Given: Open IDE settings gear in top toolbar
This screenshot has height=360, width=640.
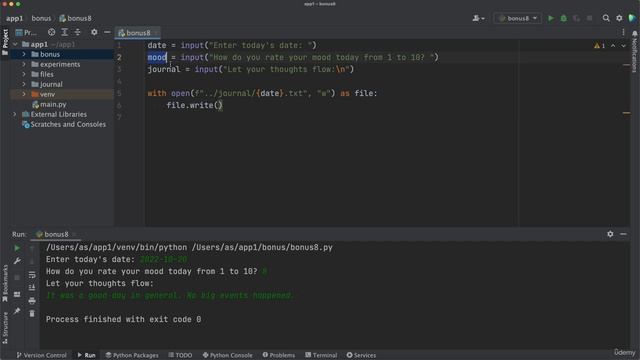Looking at the screenshot, I should coord(619,18).
